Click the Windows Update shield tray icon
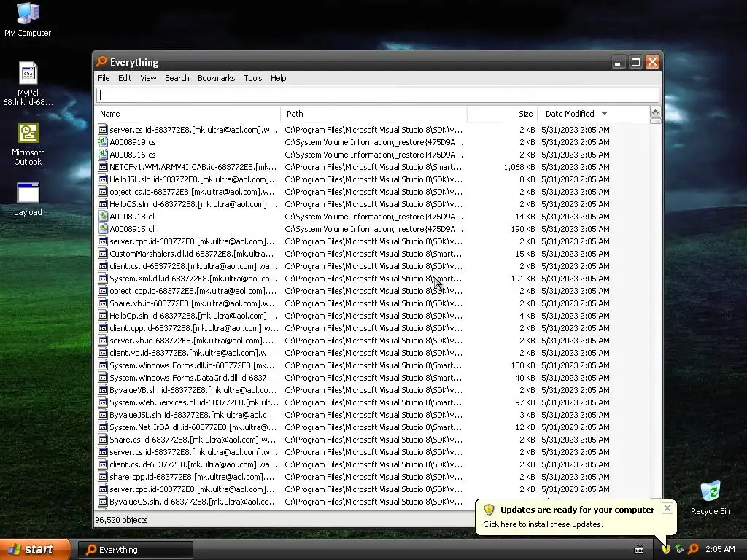The height and width of the screenshot is (560, 747). click(666, 549)
